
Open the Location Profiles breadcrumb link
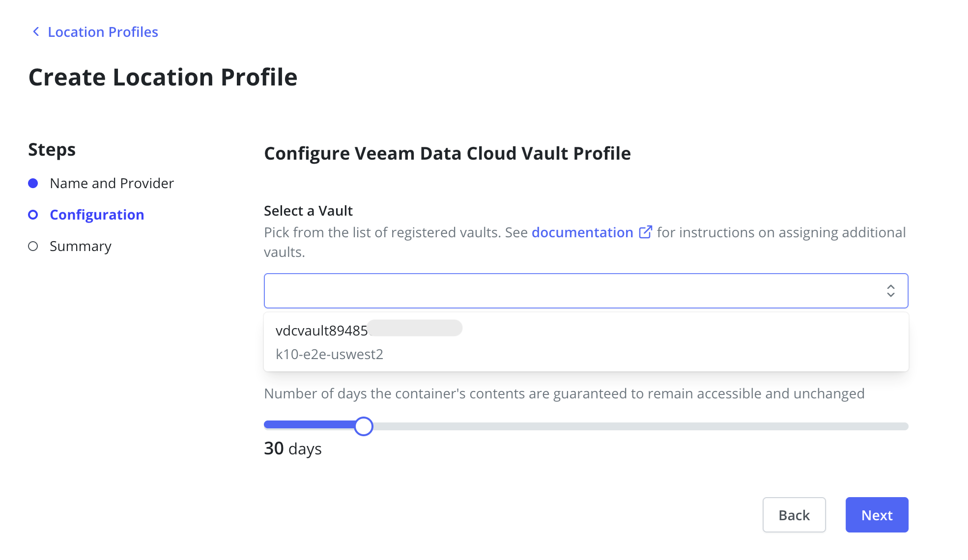click(x=103, y=32)
